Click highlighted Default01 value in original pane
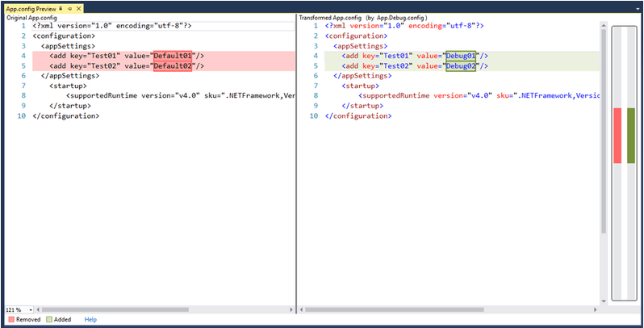 pyautogui.click(x=173, y=56)
